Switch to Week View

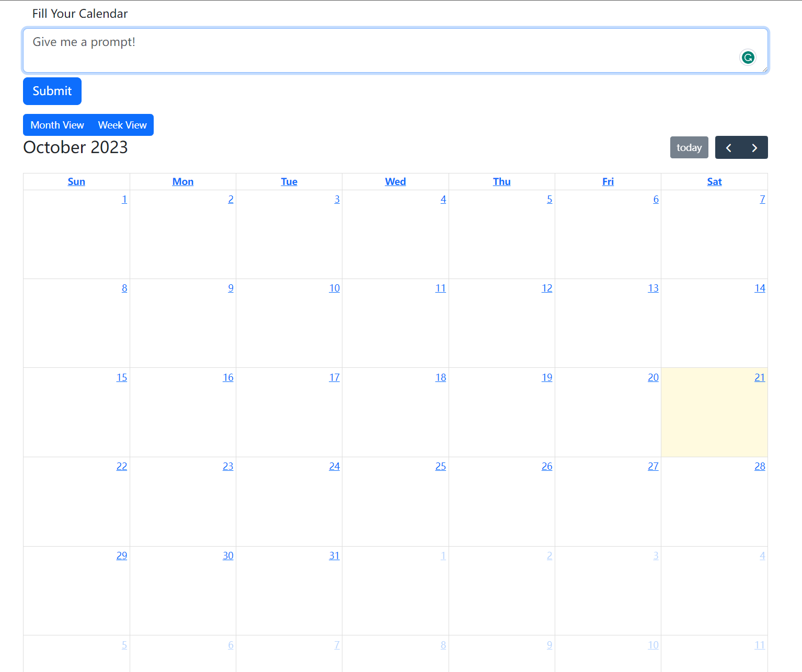(x=122, y=124)
